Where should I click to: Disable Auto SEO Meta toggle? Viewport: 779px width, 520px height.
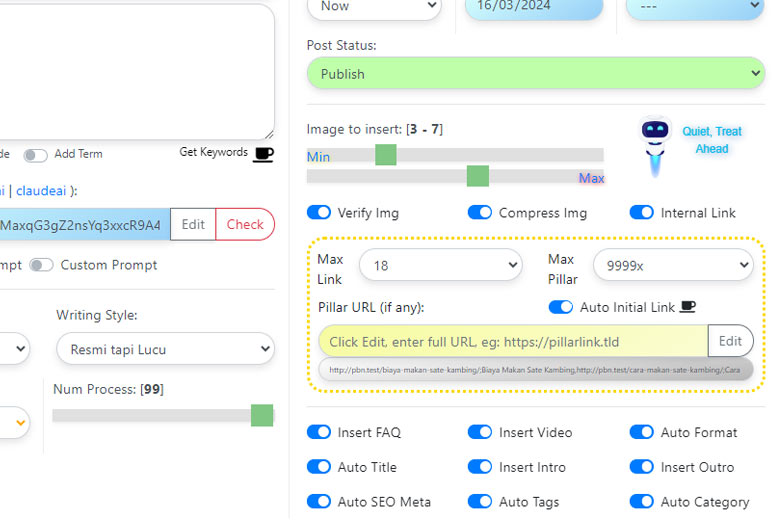point(319,502)
